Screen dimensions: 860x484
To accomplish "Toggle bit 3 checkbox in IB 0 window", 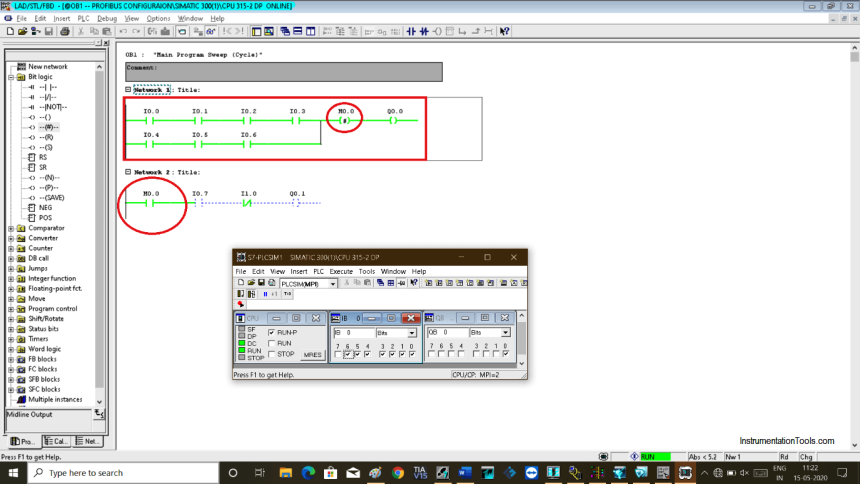I will [382, 354].
